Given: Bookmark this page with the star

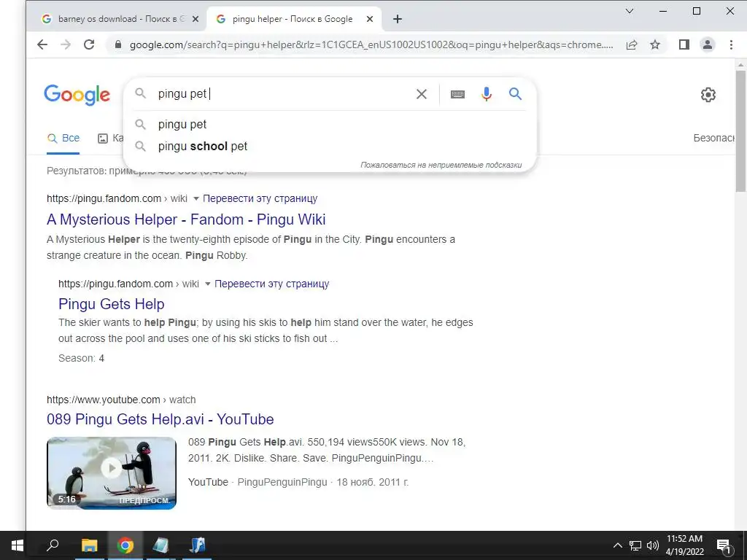Looking at the screenshot, I should coord(655,44).
